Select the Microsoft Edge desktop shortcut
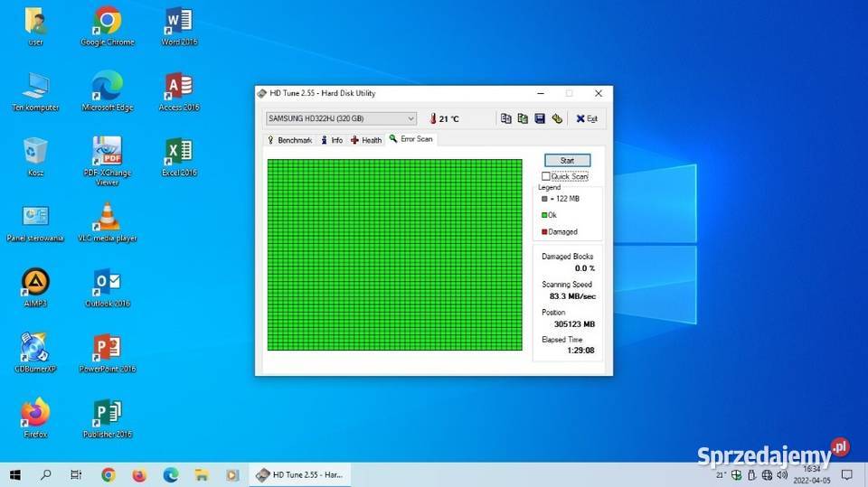Viewport: 868px width, 487px height. [x=108, y=92]
